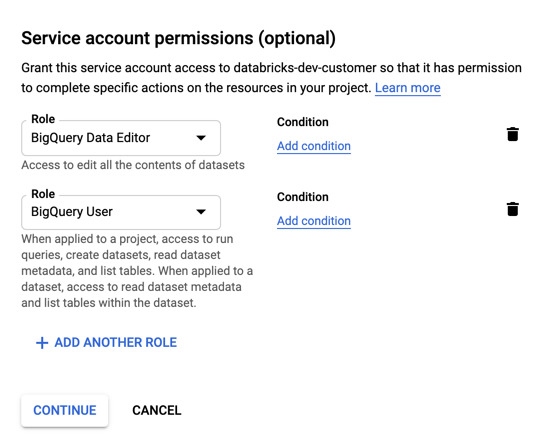Expand the BigQuery User dropdown arrow

[x=201, y=212]
